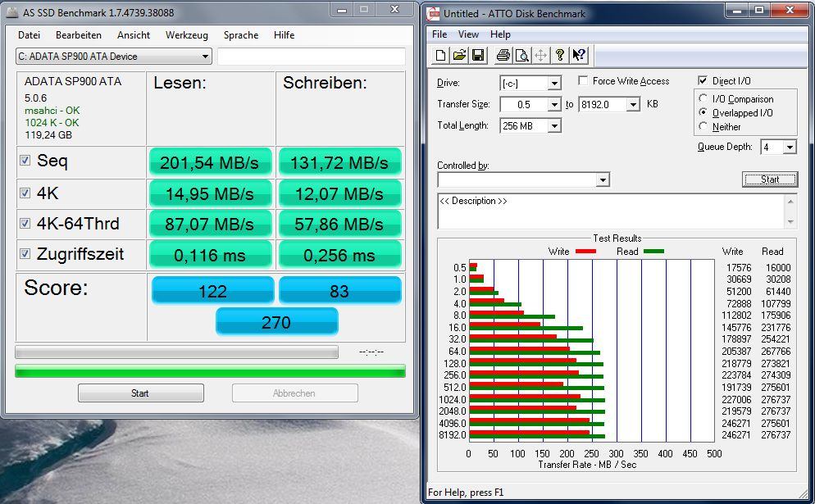Click the 0.5 row write value 17576
Viewport: 815px width, 504px height.
739,268
